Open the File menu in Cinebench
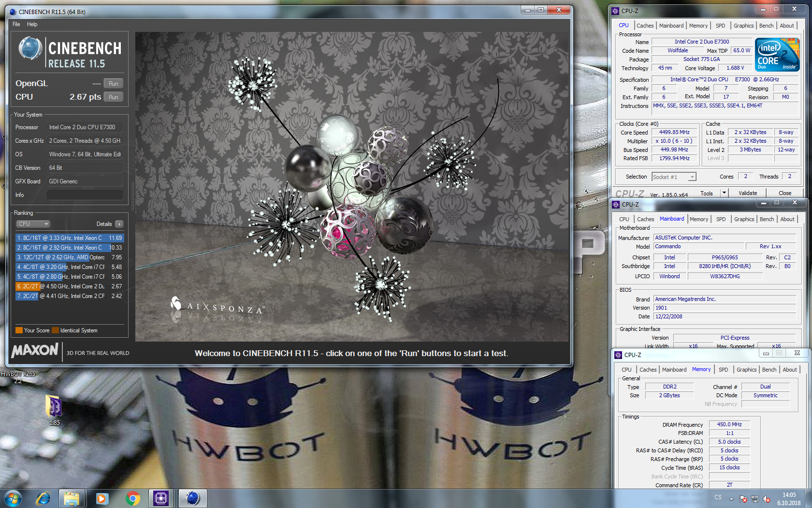The height and width of the screenshot is (508, 812). point(16,24)
